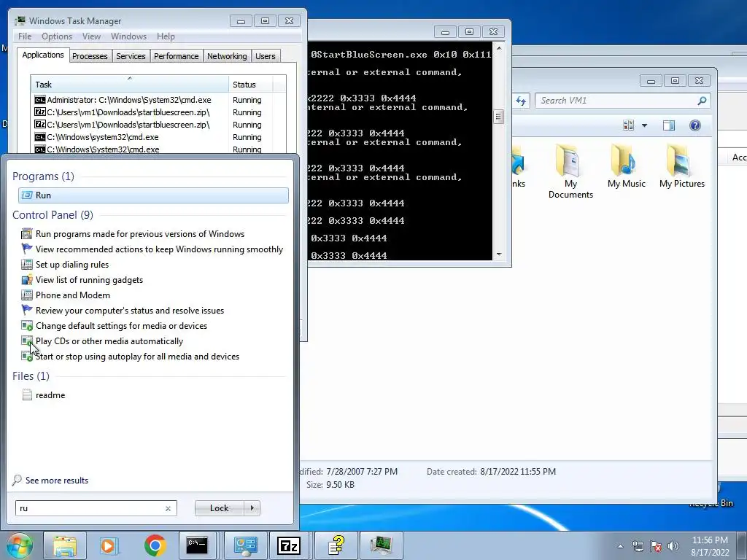Click the command prompt scrollbar thumb
Viewport: 747px width, 560px height.
coord(499,116)
